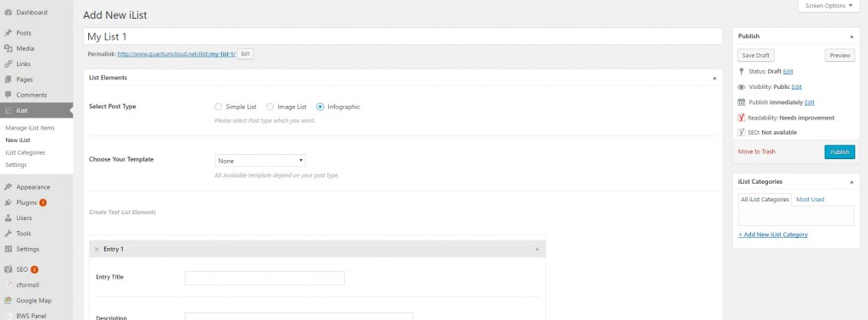The width and height of the screenshot is (868, 320).
Task: Click the Plugins icon with update badge
Action: click(8, 202)
